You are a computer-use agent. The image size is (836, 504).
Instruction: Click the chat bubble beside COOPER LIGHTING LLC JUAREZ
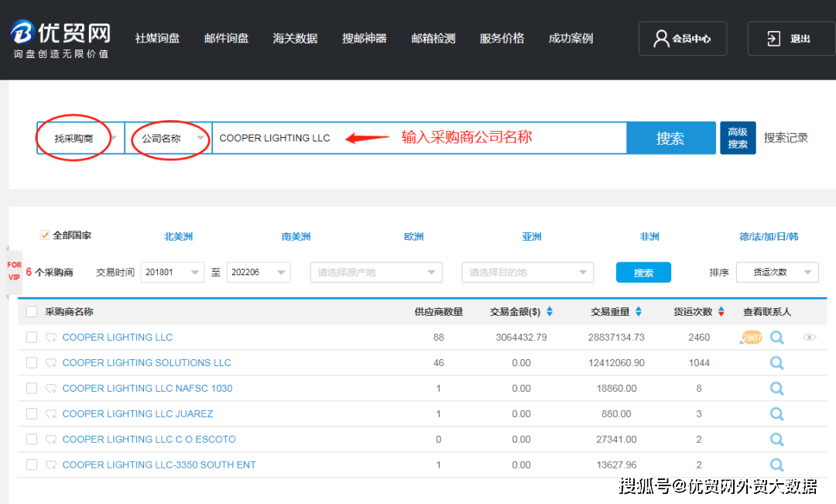(x=51, y=413)
